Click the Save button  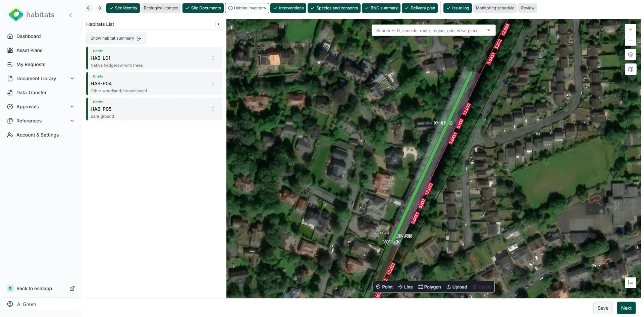603,308
